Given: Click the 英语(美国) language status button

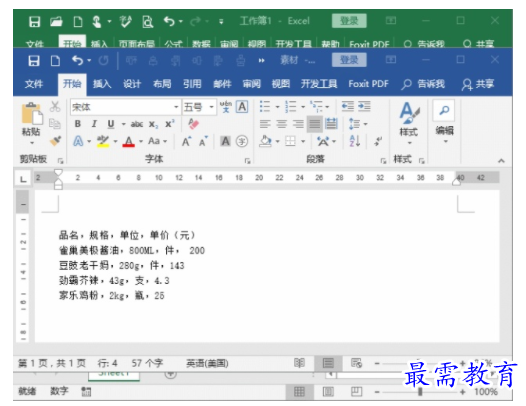Looking at the screenshot, I should point(207,363).
